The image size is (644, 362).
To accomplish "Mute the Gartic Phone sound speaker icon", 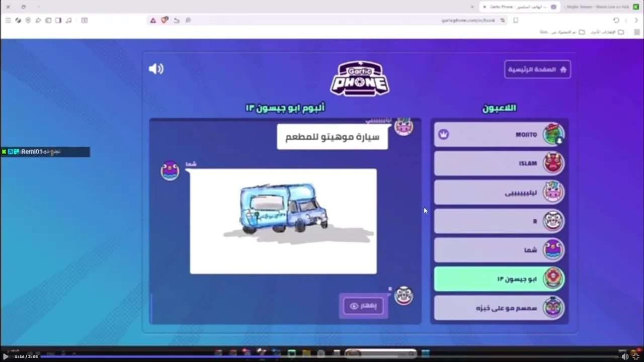I will [x=156, y=69].
